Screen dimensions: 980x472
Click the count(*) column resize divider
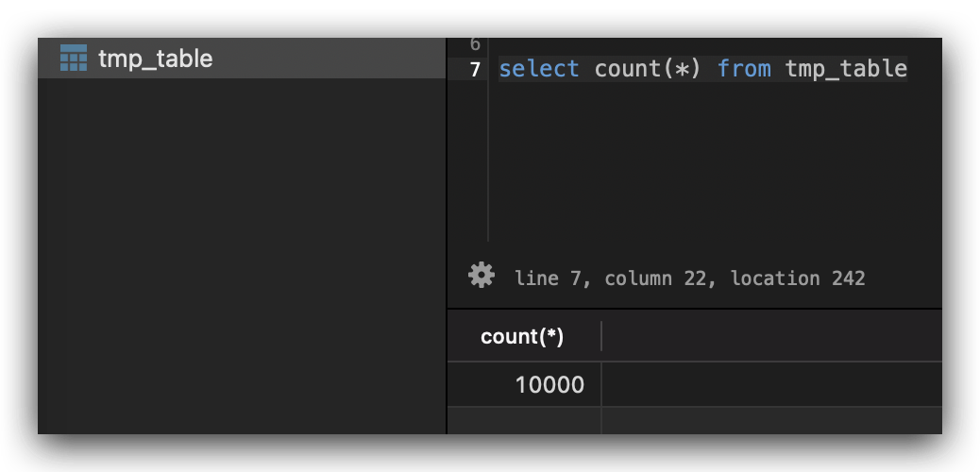601,336
